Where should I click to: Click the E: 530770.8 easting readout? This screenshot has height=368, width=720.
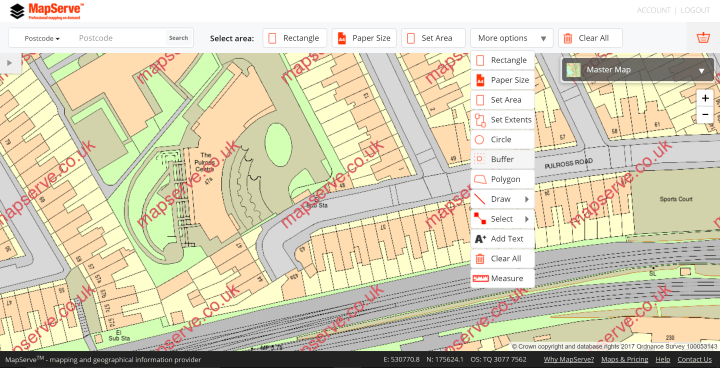[x=401, y=359]
